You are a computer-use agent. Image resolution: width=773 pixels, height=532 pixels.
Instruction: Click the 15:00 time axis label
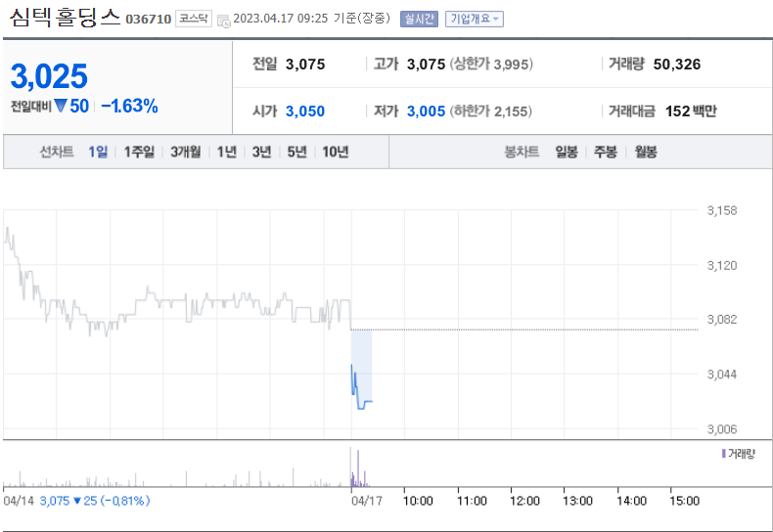(684, 501)
